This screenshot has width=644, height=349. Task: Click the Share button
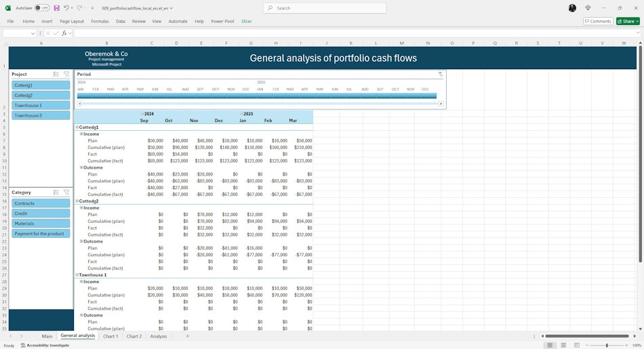(628, 22)
